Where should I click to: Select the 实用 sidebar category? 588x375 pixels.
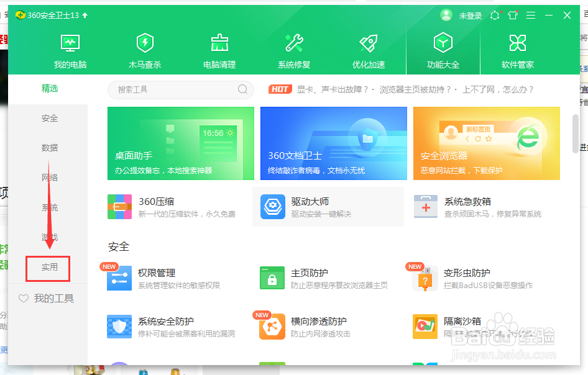click(50, 267)
